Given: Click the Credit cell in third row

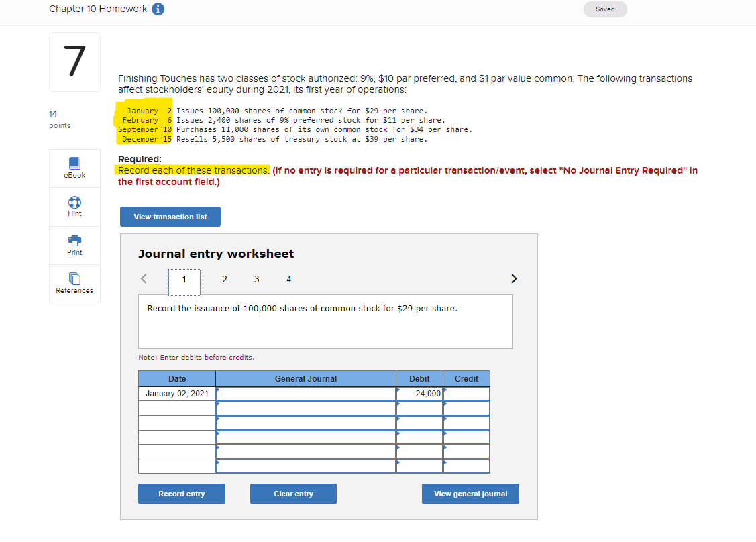Looking at the screenshot, I should [466, 423].
